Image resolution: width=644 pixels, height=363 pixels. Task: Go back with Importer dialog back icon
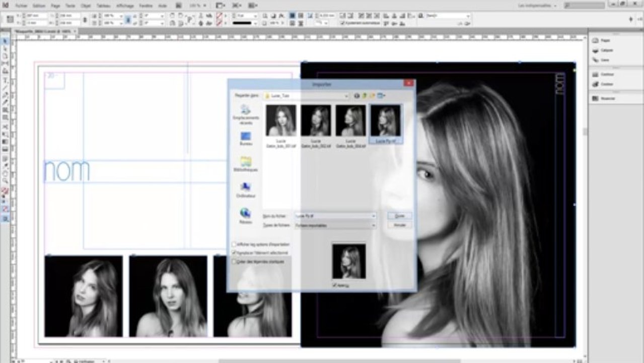pyautogui.click(x=357, y=95)
